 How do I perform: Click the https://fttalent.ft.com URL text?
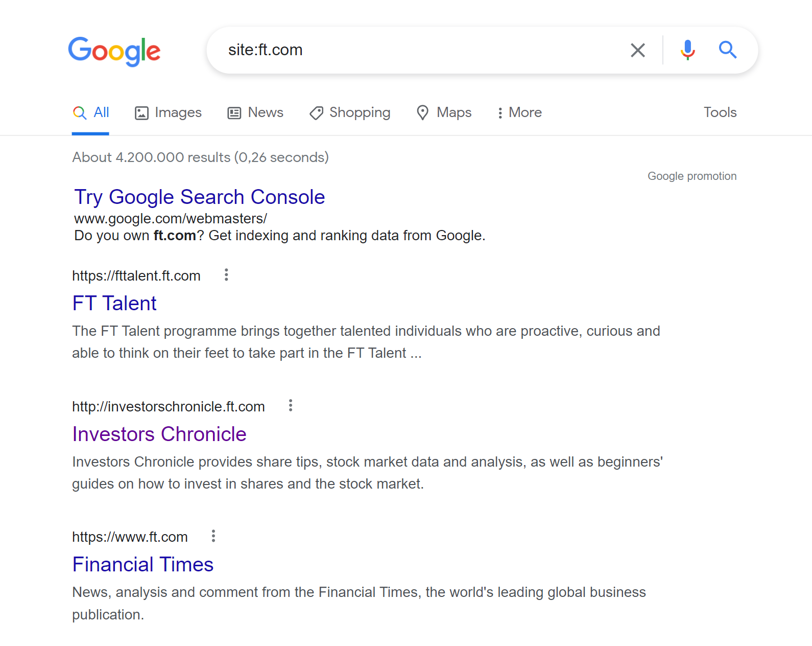click(x=136, y=276)
